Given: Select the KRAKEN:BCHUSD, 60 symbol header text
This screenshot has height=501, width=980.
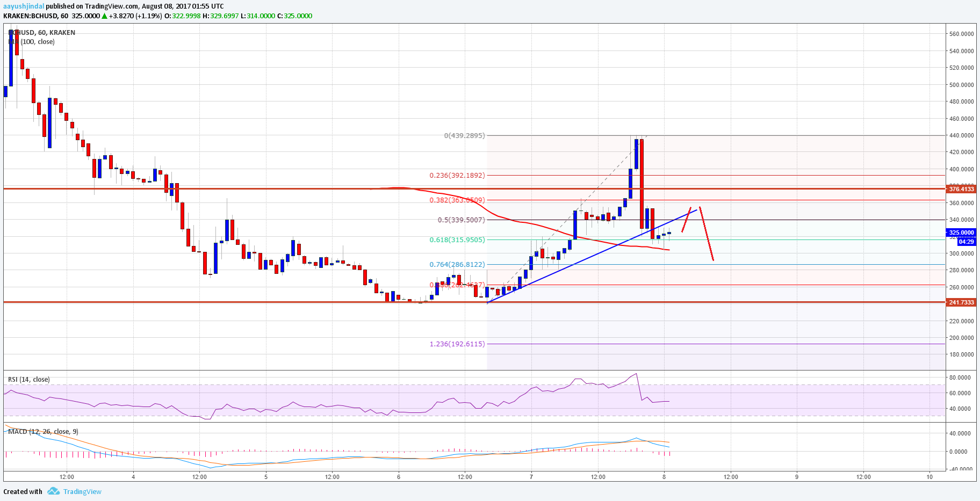Looking at the screenshot, I should click(36, 16).
